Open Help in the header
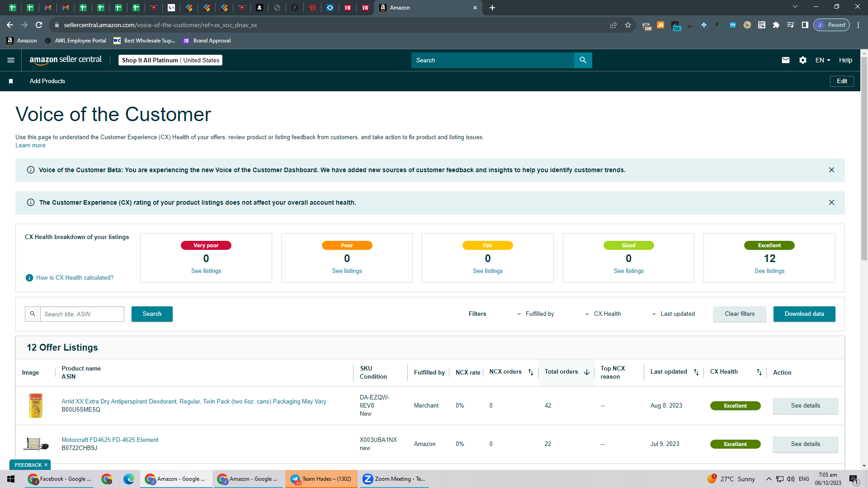The width and height of the screenshot is (868, 488). [845, 60]
